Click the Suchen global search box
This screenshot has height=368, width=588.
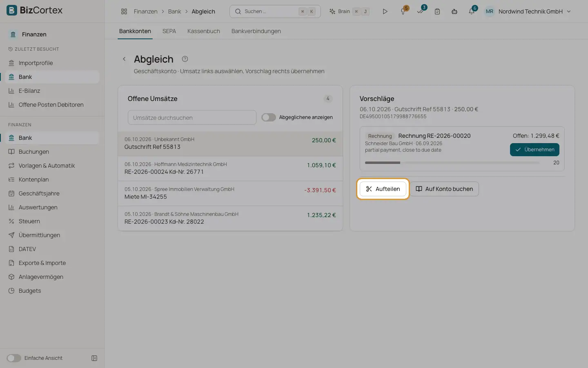click(275, 11)
